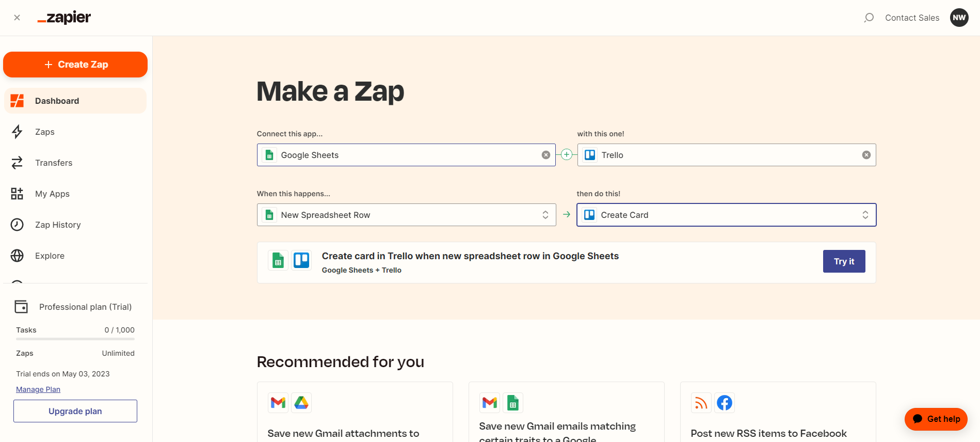Image resolution: width=980 pixels, height=442 pixels.
Task: Click the Google Drive icon on first card
Action: (301, 402)
